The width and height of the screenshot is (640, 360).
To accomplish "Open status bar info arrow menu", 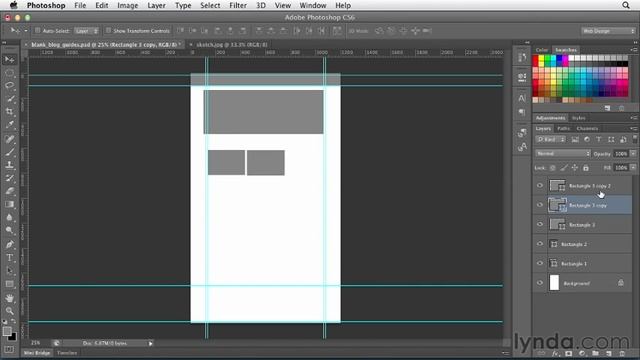I will pyautogui.click(x=151, y=343).
